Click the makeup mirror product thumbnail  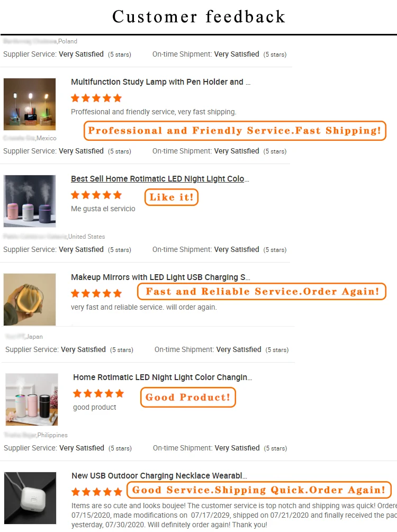30,299
